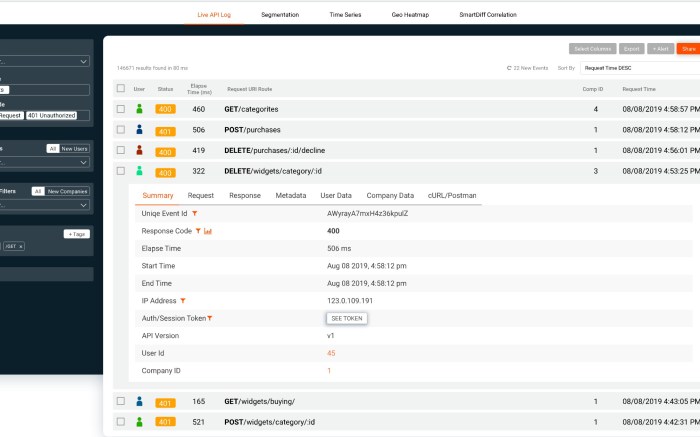Click the blue user icon on POST/purchases row

[139, 130]
